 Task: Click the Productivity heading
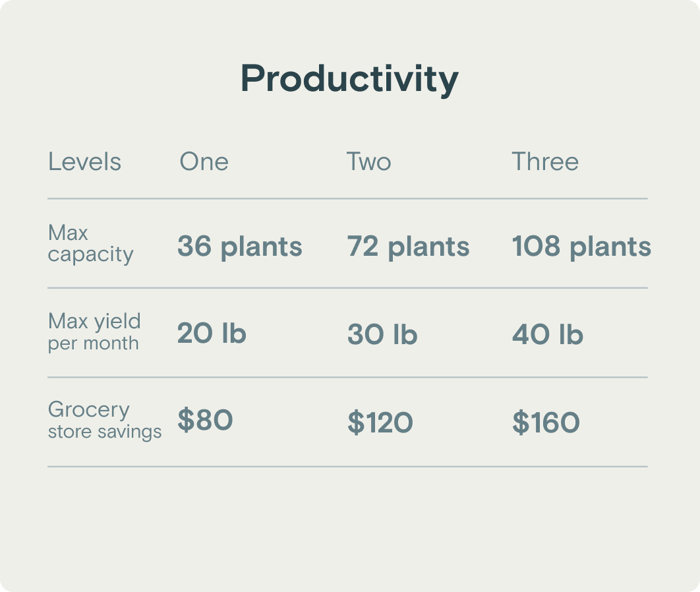349,79
